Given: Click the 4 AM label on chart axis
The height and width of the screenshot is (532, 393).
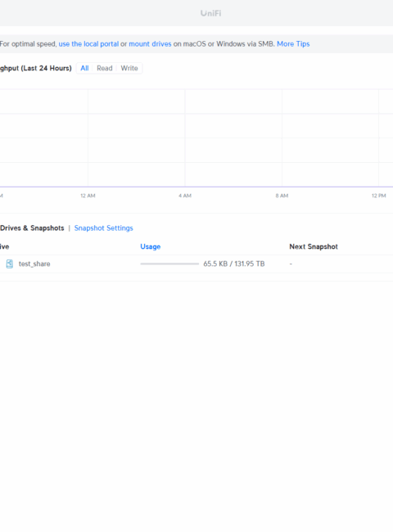Looking at the screenshot, I should [185, 196].
